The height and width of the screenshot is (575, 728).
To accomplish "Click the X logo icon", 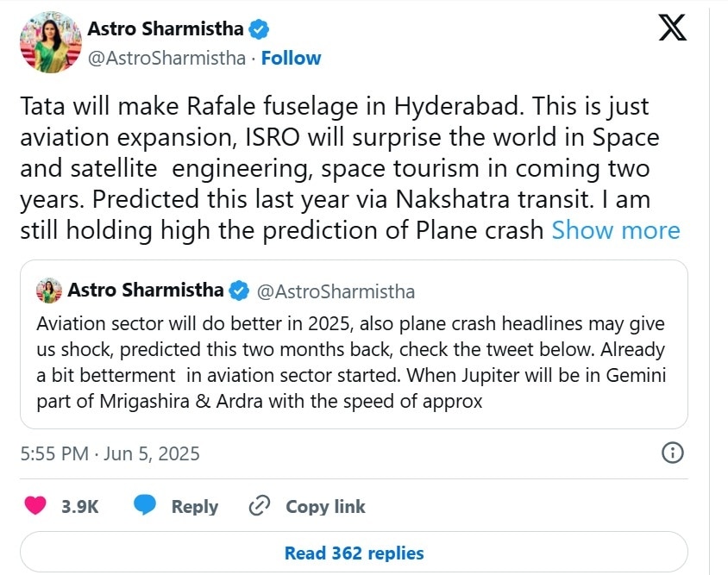I will [673, 29].
